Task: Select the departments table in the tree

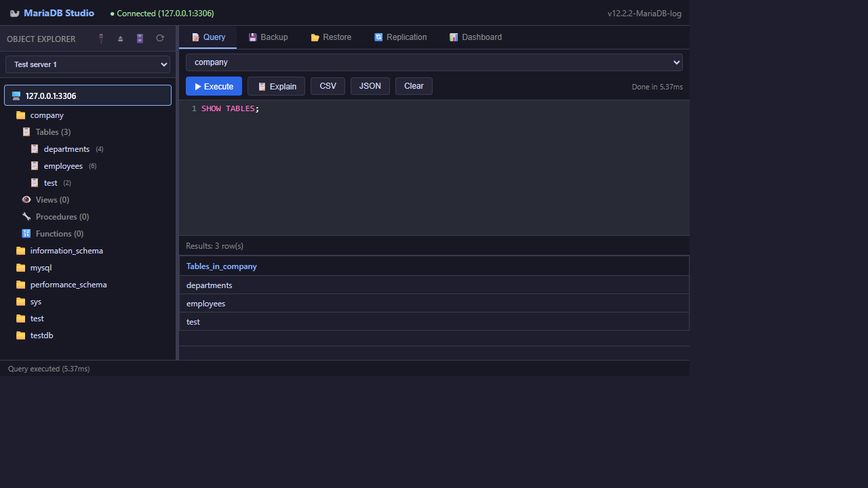Action: (66, 149)
